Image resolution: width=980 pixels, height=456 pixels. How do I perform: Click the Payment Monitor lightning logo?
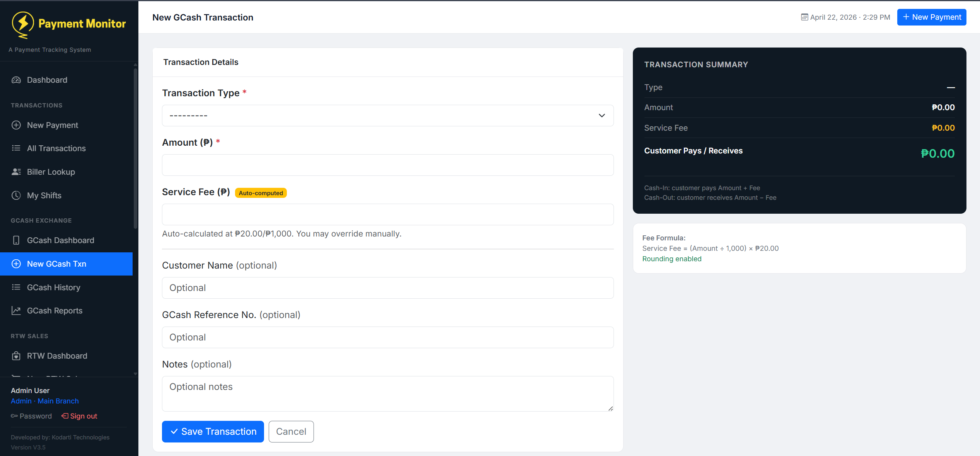pyautogui.click(x=23, y=24)
